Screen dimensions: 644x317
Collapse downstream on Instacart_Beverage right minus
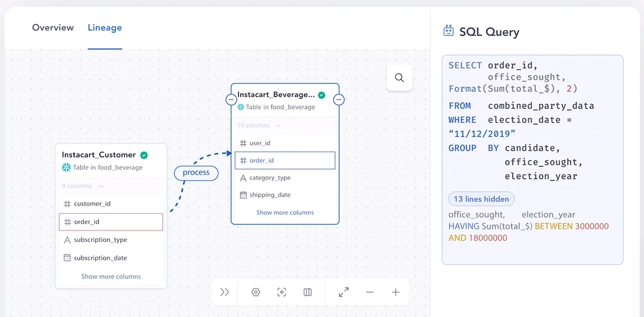click(x=339, y=99)
